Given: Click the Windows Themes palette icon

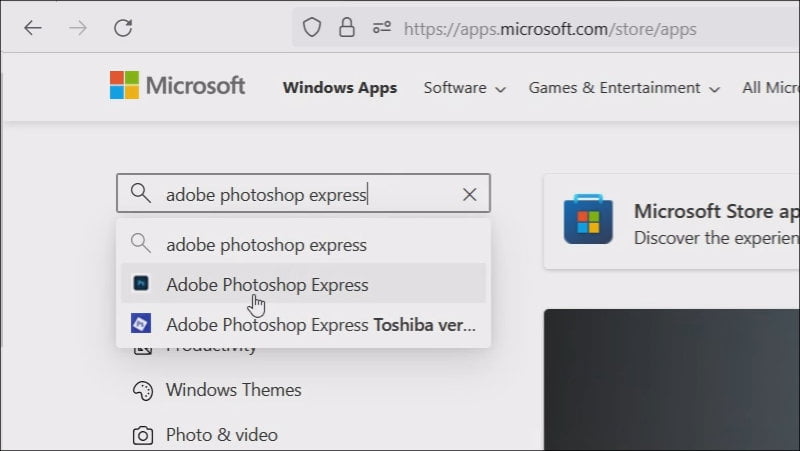Looking at the screenshot, I should pyautogui.click(x=143, y=391).
